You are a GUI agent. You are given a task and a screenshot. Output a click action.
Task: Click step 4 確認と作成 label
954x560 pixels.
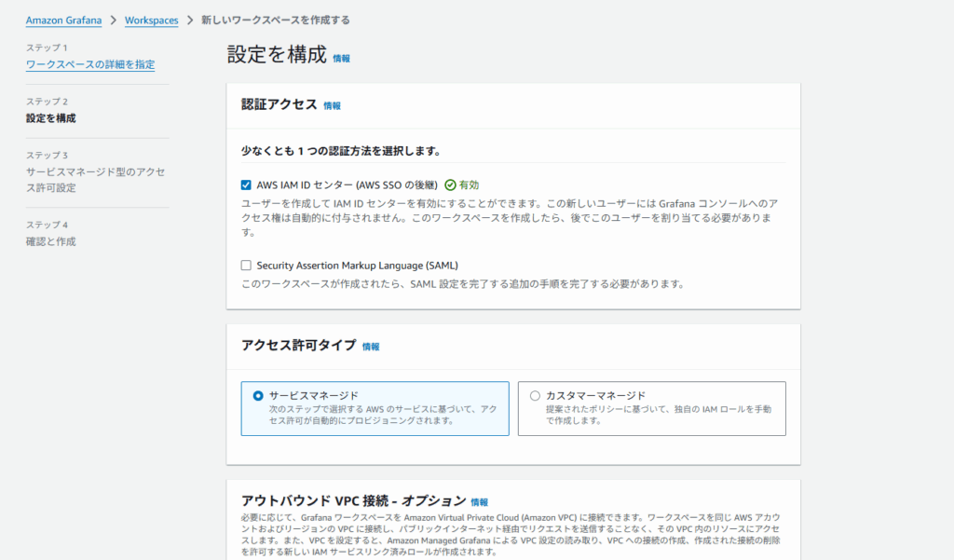coord(50,241)
